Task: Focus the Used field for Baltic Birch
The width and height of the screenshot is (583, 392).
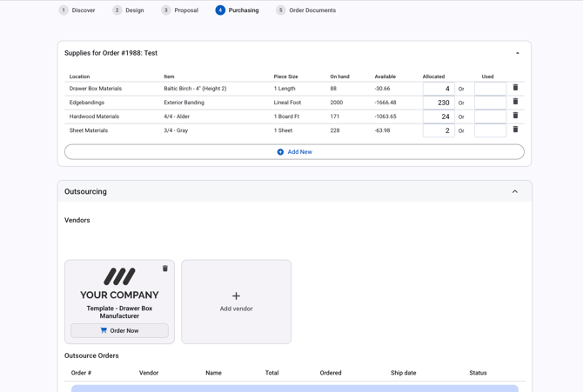Action: click(x=491, y=89)
